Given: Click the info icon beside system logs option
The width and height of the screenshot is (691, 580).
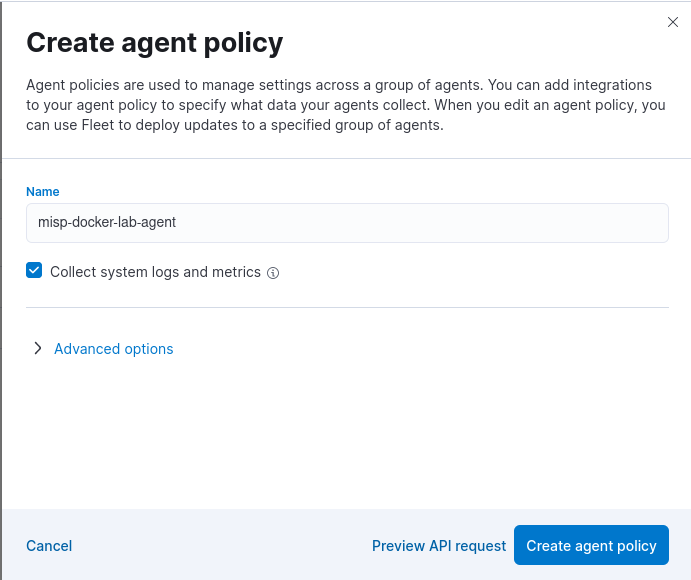Looking at the screenshot, I should (273, 273).
